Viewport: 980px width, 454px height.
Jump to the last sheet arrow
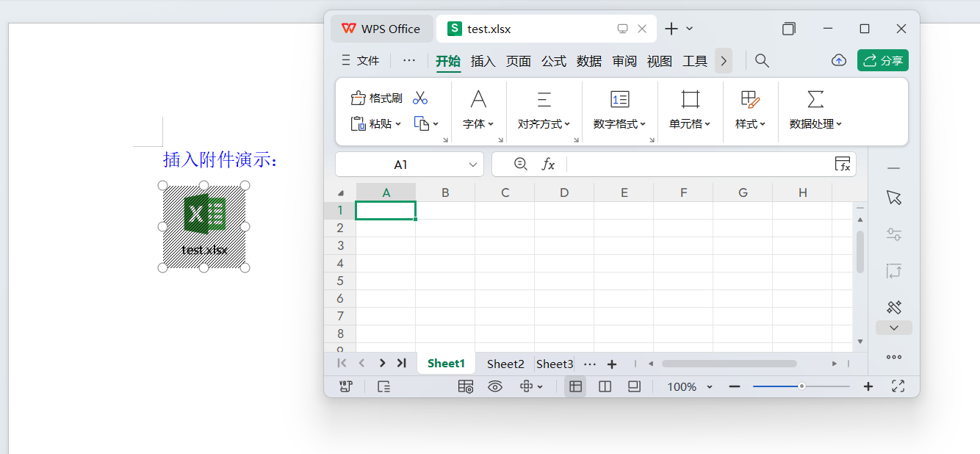(x=401, y=363)
